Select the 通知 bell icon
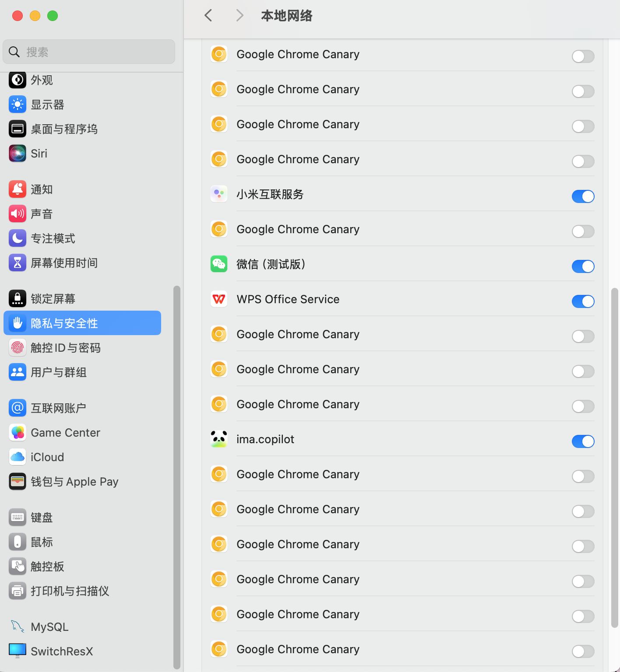 tap(18, 189)
